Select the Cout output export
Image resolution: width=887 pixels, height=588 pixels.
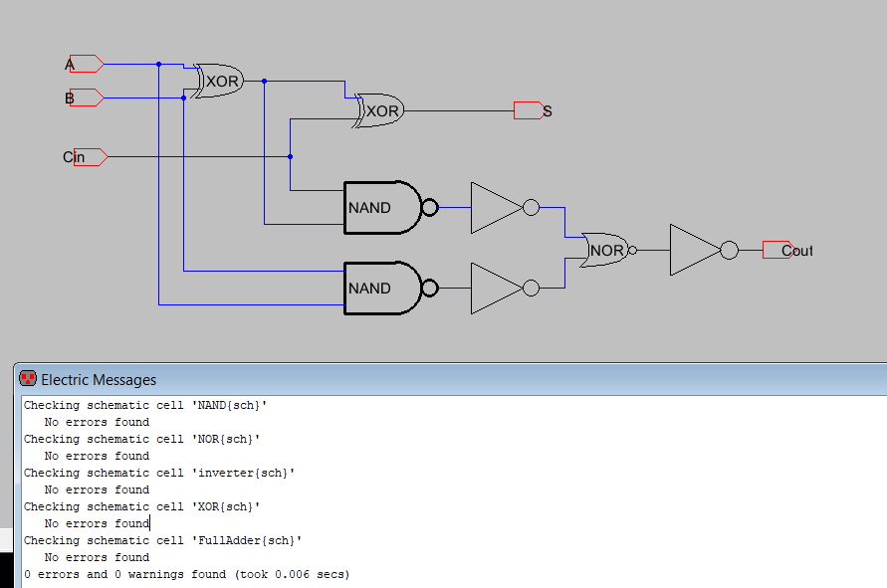click(778, 250)
